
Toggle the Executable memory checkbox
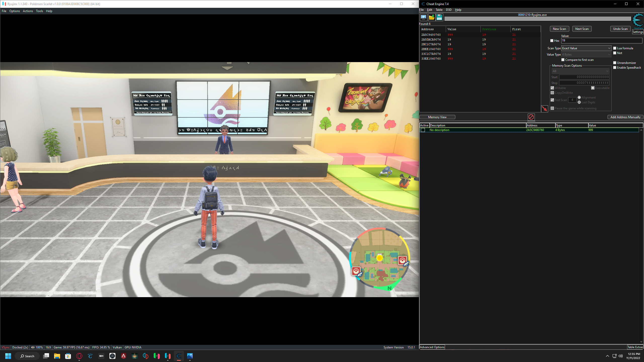click(593, 88)
